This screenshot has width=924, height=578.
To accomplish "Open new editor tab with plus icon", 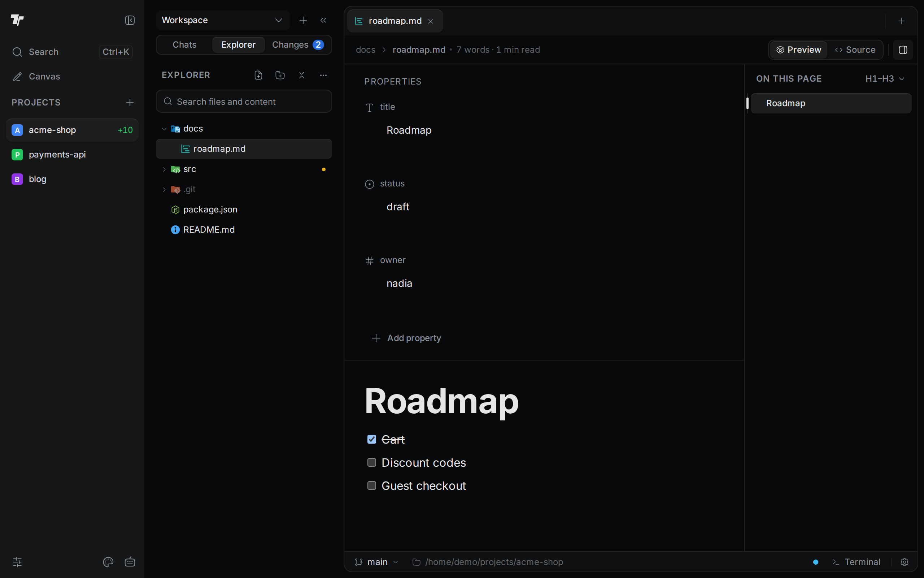I will point(902,21).
